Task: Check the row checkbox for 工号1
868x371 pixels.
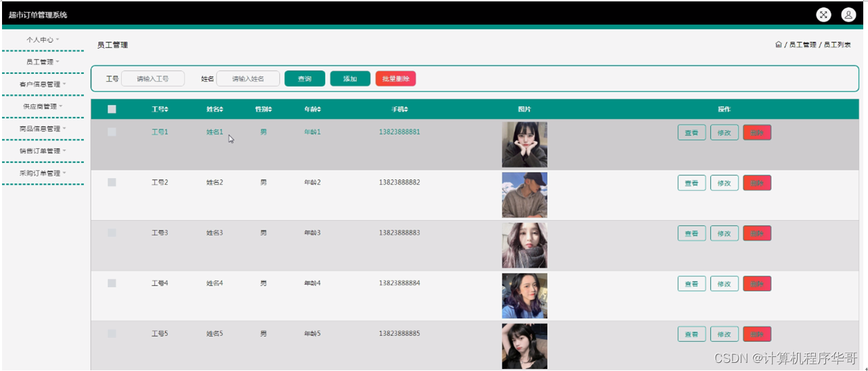Action: 112,132
